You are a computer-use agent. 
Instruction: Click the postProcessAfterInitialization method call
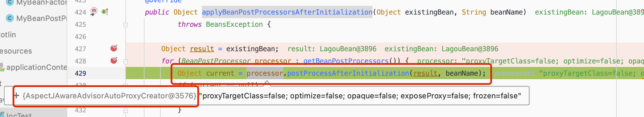pyautogui.click(x=348, y=73)
